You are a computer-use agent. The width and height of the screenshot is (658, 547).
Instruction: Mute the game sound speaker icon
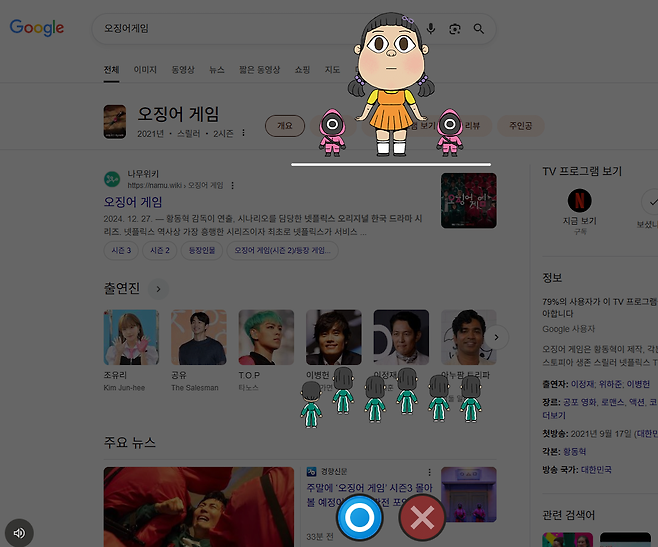coord(19,533)
